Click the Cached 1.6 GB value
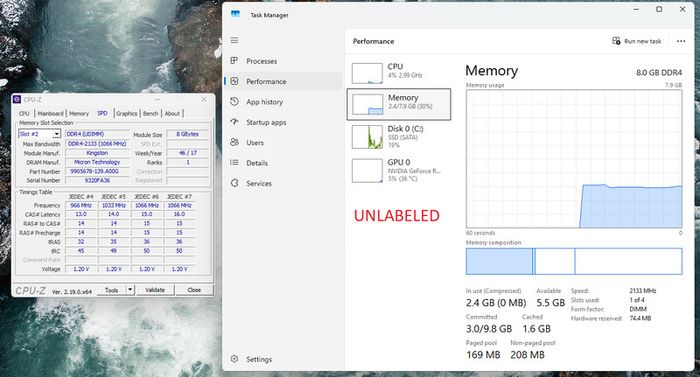Viewport: 700px width, 377px height. (537, 329)
